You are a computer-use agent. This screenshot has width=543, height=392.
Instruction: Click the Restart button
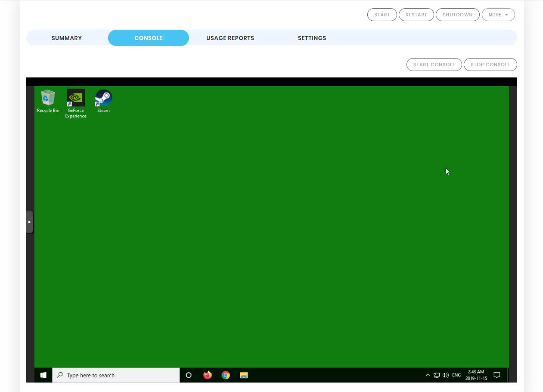pos(416,15)
